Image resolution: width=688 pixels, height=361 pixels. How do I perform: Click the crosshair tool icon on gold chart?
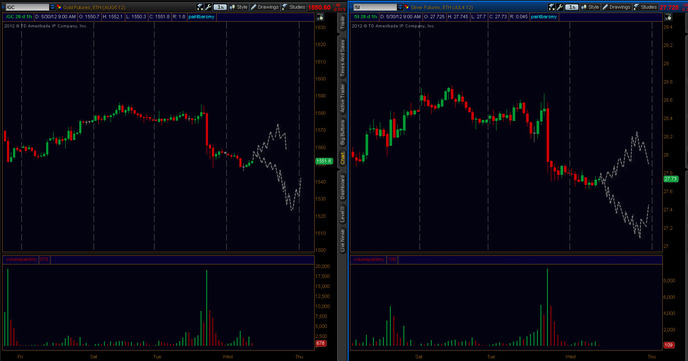[x=200, y=7]
